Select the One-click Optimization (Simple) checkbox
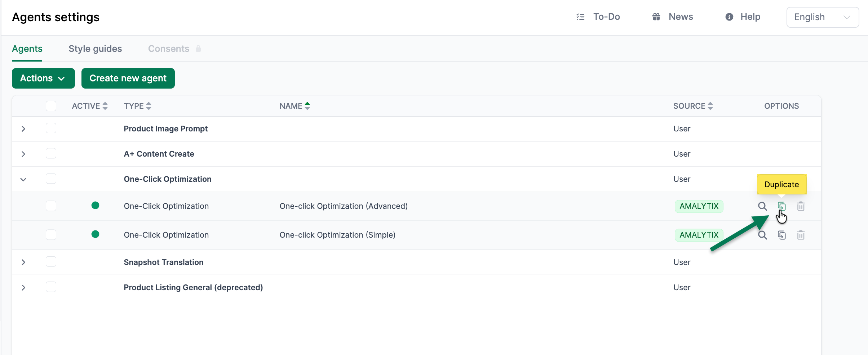 click(x=51, y=235)
